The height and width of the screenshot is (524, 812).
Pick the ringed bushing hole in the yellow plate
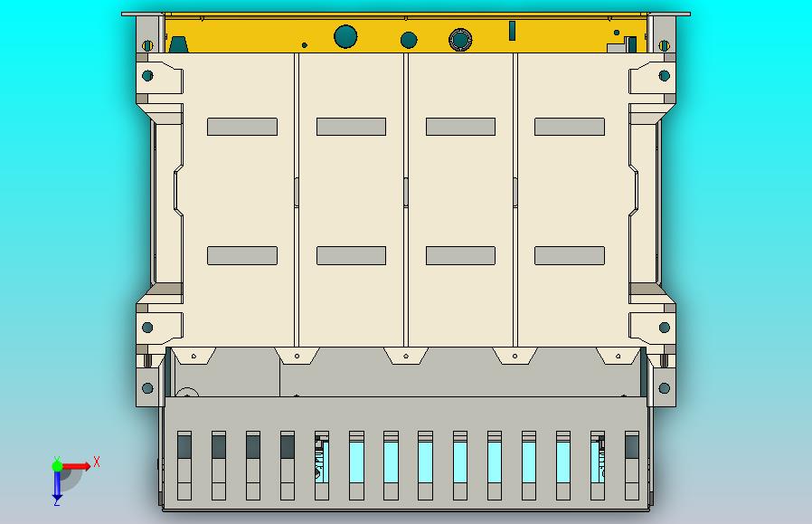[460, 40]
